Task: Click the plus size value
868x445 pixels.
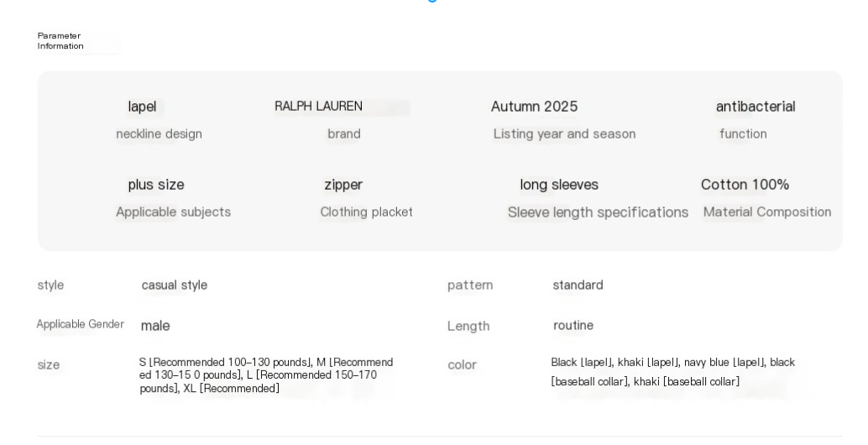Action: [x=156, y=185]
